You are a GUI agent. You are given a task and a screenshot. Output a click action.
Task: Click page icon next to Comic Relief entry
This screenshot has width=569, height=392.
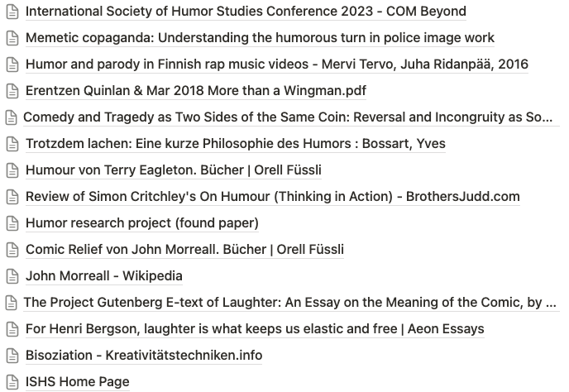tap(12, 249)
